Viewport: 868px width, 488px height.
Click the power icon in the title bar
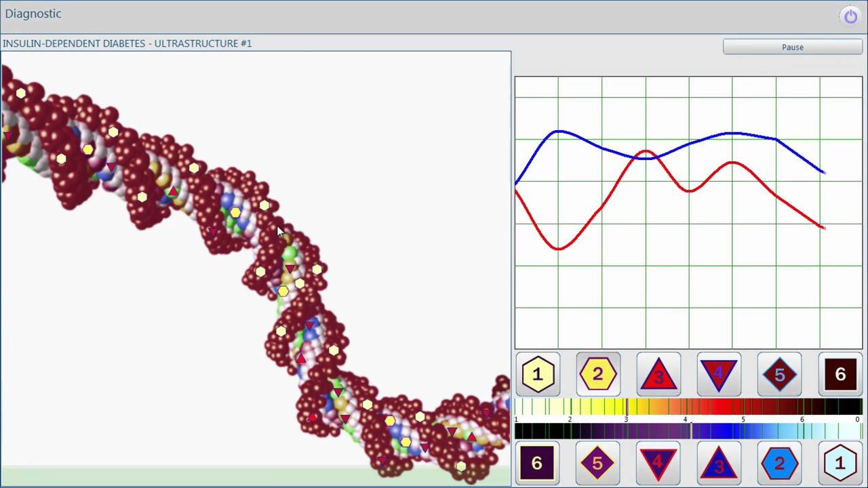pyautogui.click(x=850, y=16)
